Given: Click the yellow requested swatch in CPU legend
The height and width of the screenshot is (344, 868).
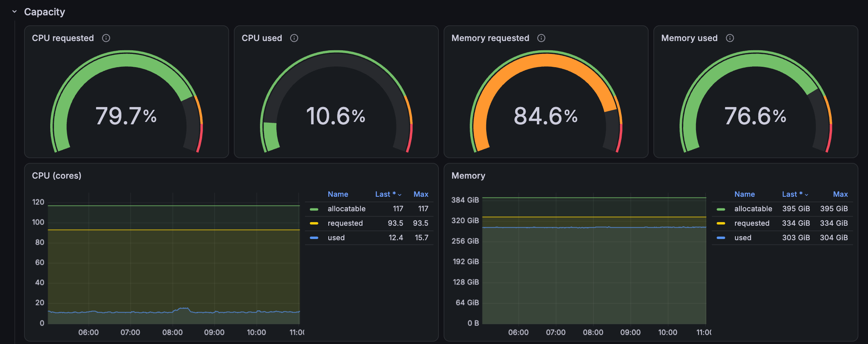Looking at the screenshot, I should click(314, 223).
